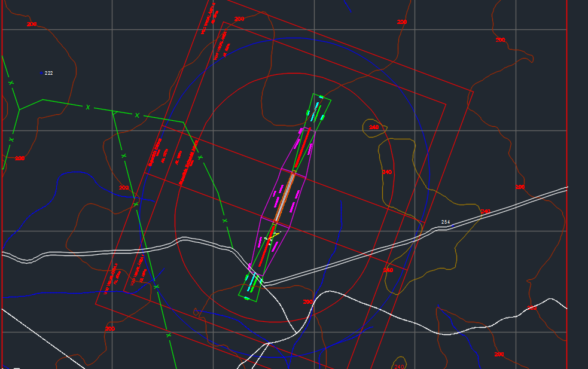588x369 pixels.
Task: Click the 200 contour label in bottom-left area
Action: pos(109,329)
